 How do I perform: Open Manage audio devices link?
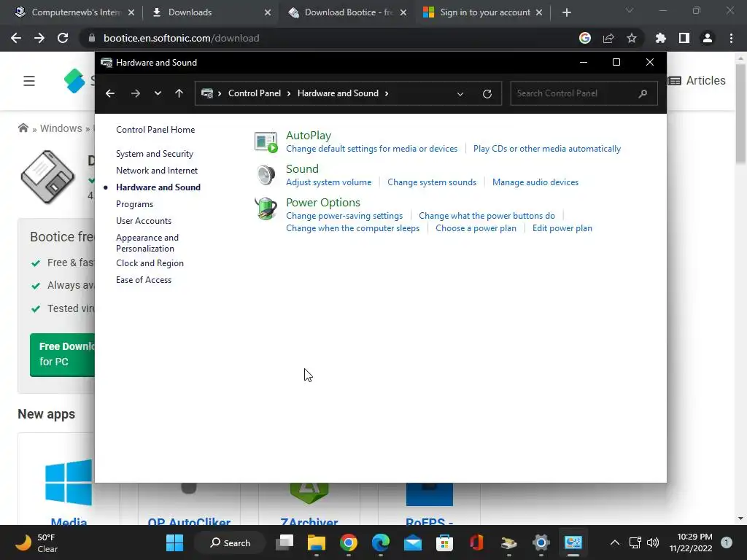(535, 182)
